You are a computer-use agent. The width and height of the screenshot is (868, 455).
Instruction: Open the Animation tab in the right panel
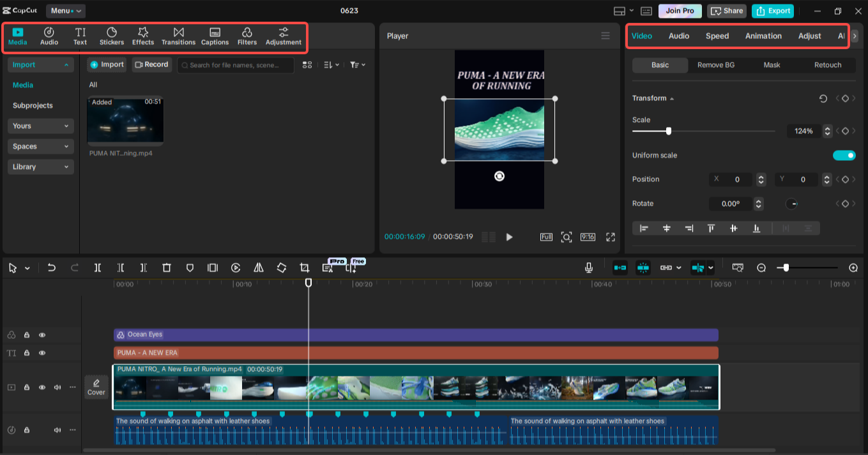[x=763, y=36]
